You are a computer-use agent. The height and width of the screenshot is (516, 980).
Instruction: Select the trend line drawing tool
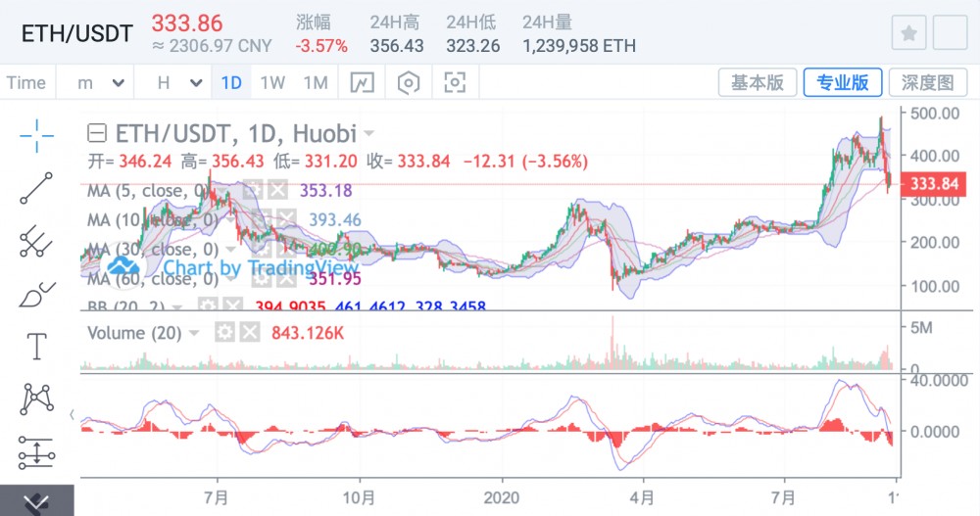(37, 188)
